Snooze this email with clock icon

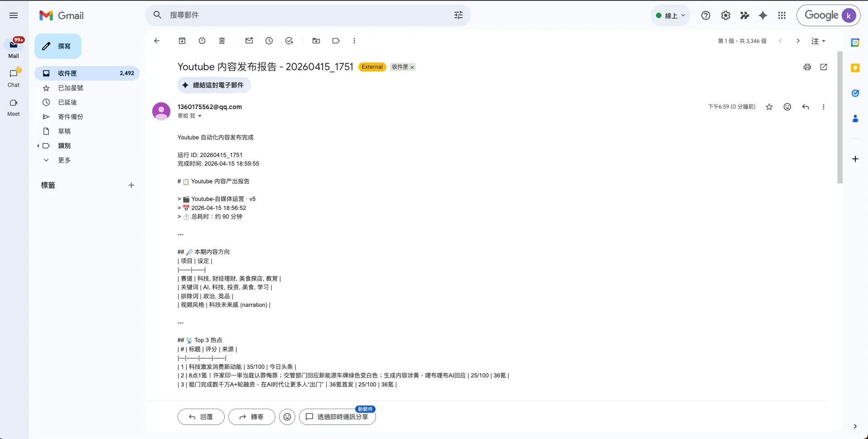[x=269, y=41]
